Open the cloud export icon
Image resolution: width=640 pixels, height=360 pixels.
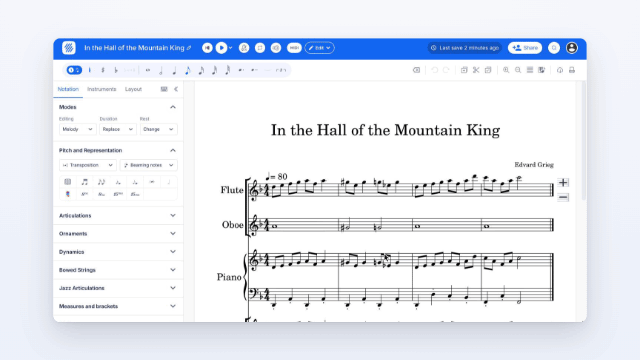560,70
